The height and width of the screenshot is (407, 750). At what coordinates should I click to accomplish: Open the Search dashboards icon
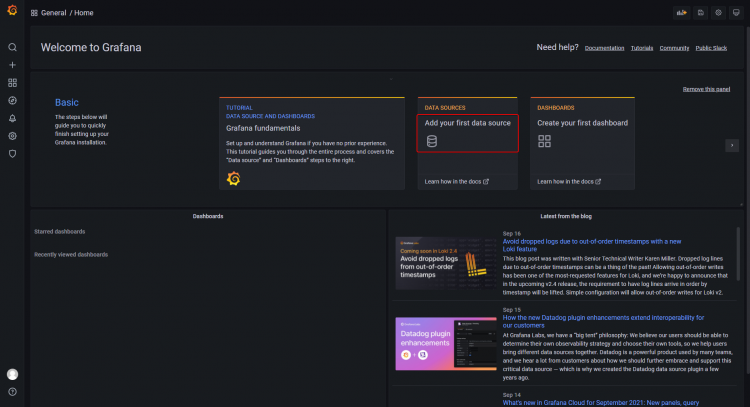[x=12, y=47]
